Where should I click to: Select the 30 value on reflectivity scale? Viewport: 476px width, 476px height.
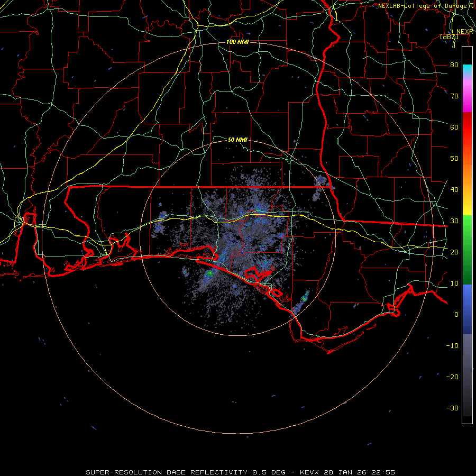pyautogui.click(x=454, y=221)
